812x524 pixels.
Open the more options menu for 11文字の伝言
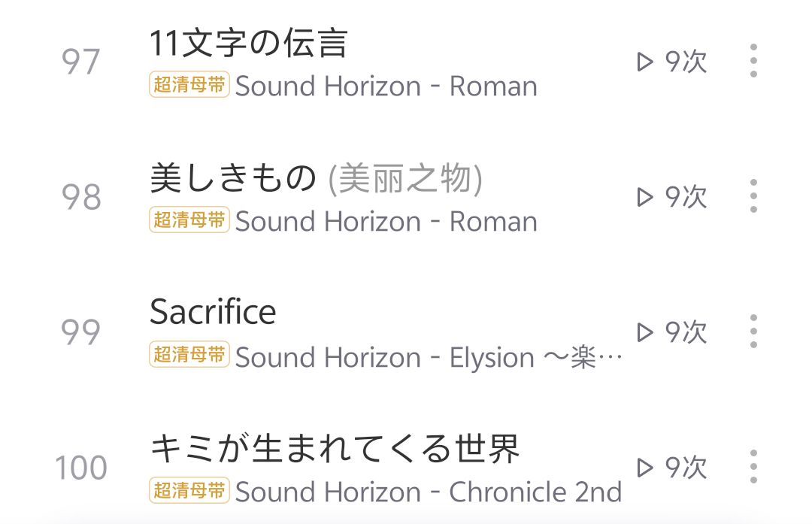[x=753, y=61]
